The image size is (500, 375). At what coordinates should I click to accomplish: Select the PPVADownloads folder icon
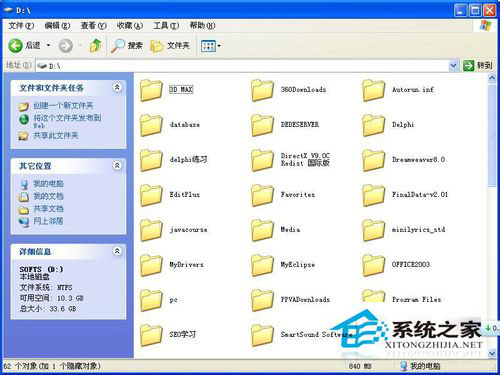262,300
